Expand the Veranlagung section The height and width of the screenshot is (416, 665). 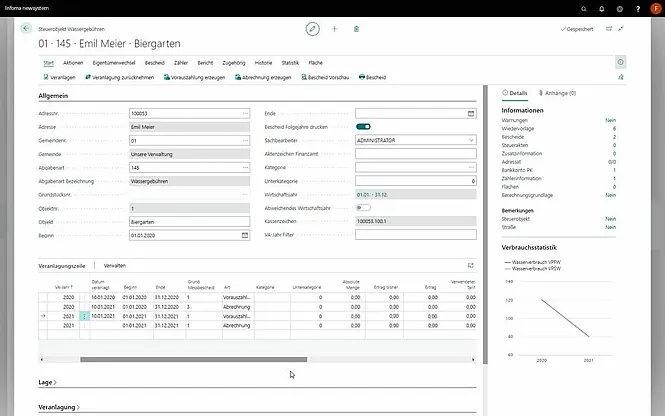(58, 407)
